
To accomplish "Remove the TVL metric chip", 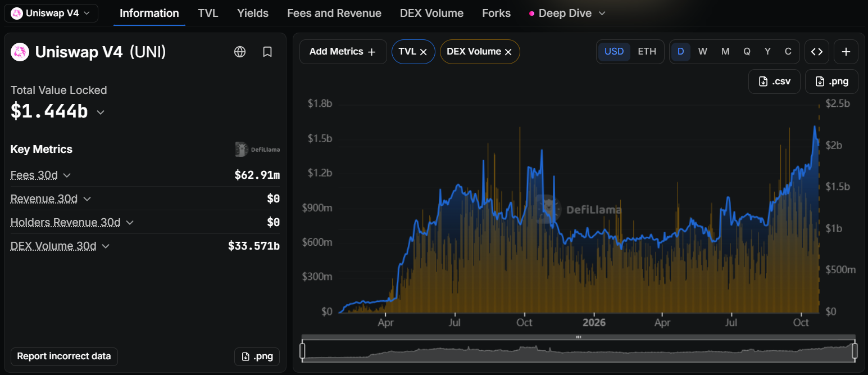I will coord(424,52).
